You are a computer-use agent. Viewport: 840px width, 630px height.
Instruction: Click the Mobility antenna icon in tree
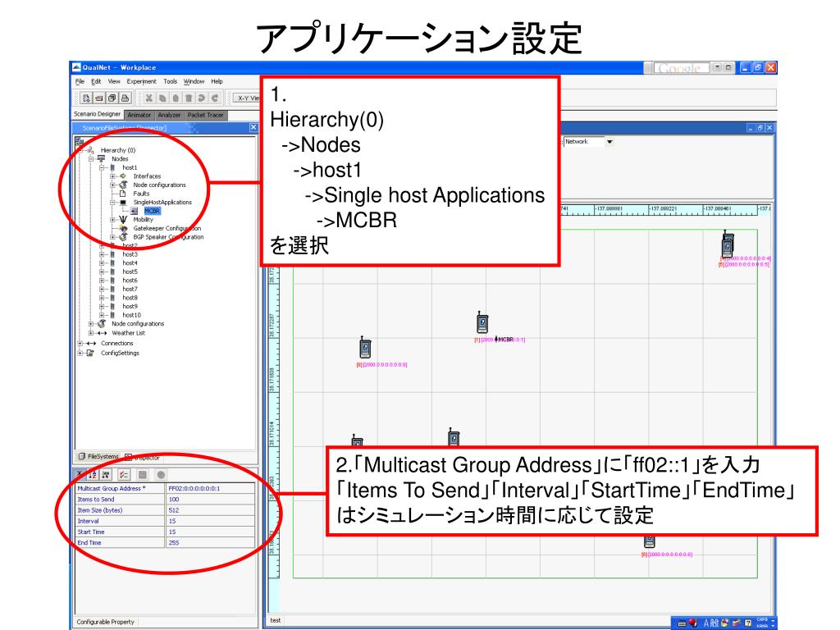click(123, 219)
